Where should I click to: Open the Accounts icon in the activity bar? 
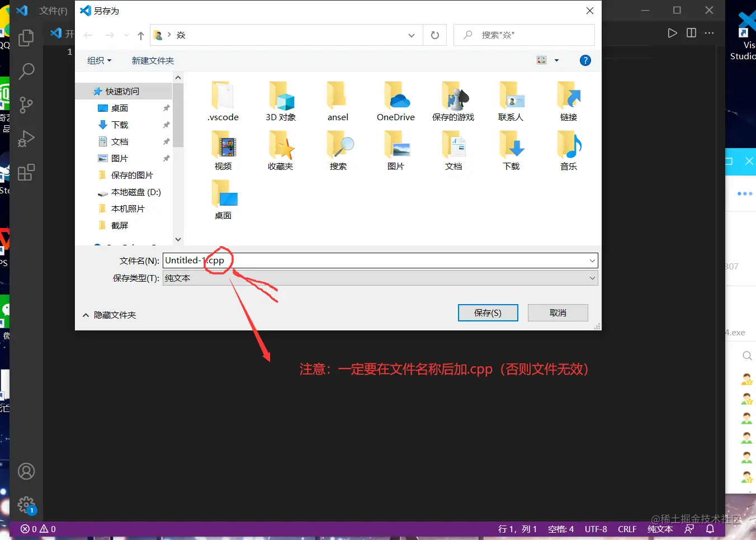click(x=26, y=471)
